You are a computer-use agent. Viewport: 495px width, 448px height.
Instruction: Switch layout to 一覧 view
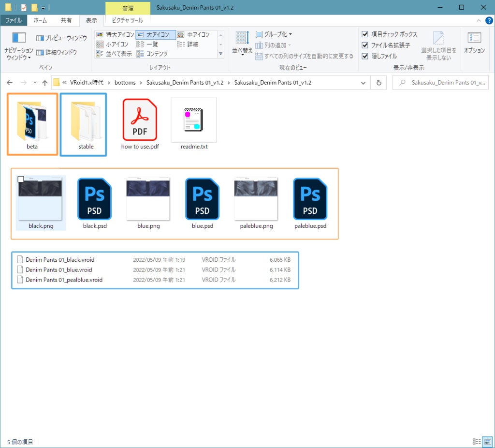tap(147, 44)
